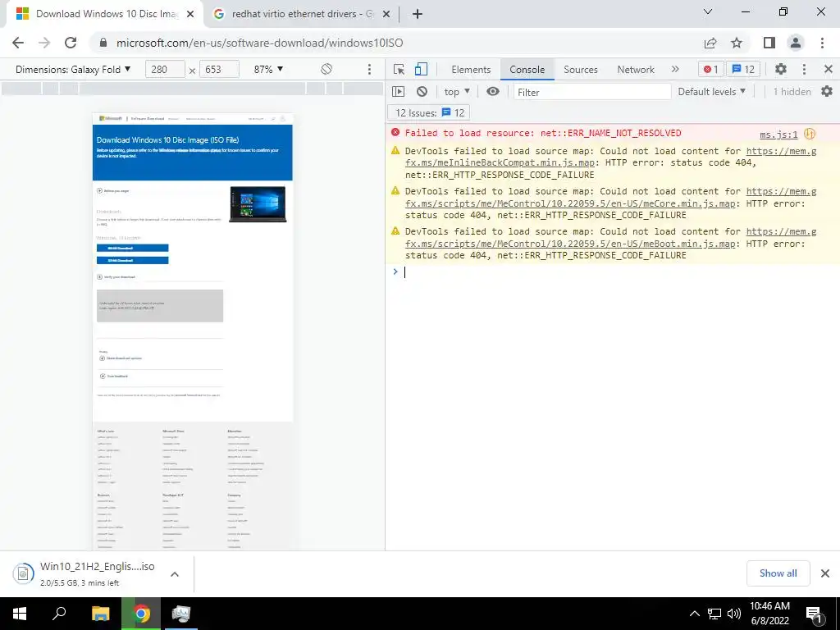Click the network error initiator icon
The image size is (840, 630).
coord(810,134)
